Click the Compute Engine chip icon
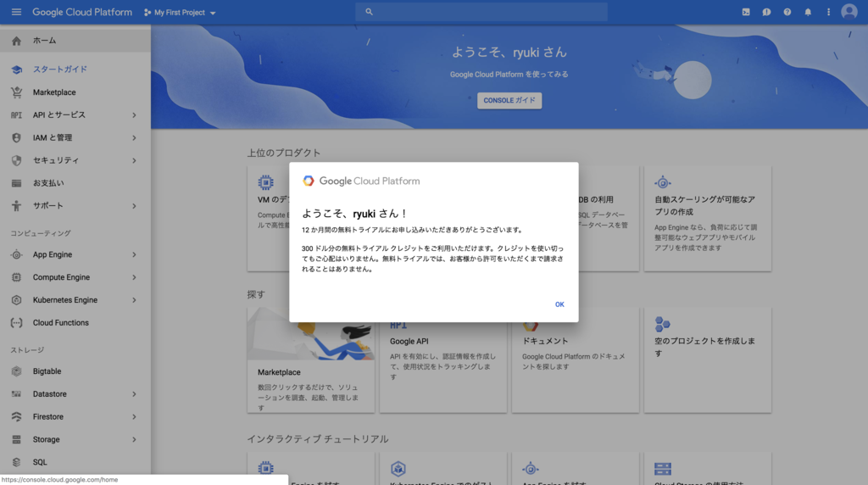 point(17,277)
